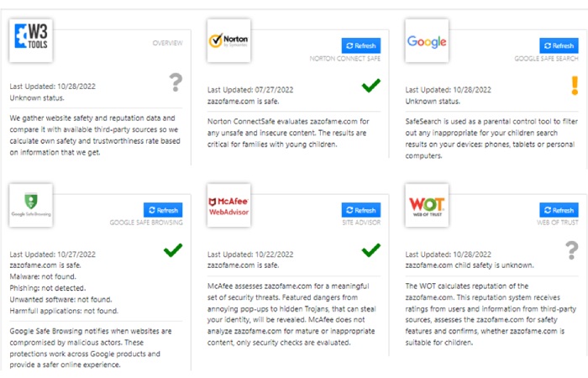Click the NORTON CONNECT SAFE label
The width and height of the screenshot is (588, 378).
(x=344, y=59)
